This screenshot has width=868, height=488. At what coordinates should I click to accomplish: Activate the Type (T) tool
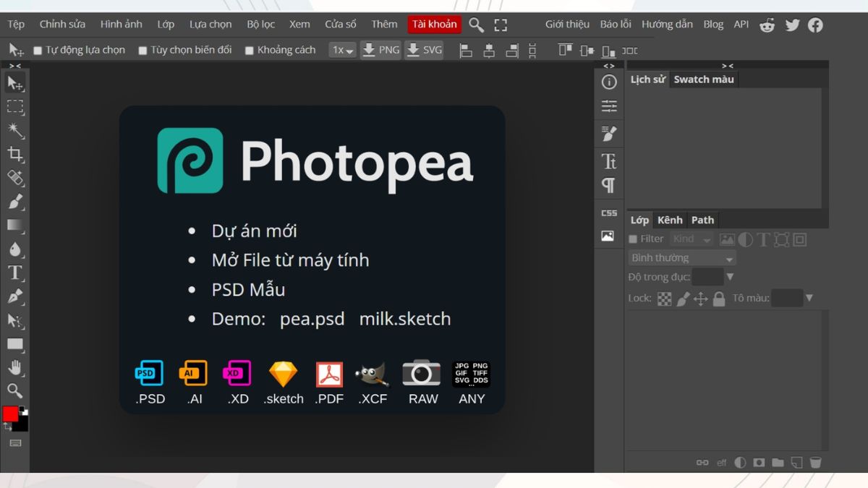point(15,273)
